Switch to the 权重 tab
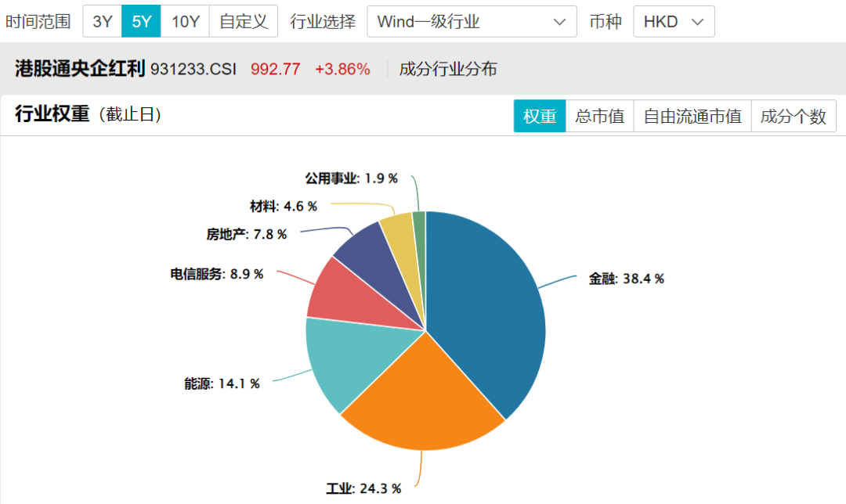Viewport: 846px width, 504px height. (x=540, y=116)
